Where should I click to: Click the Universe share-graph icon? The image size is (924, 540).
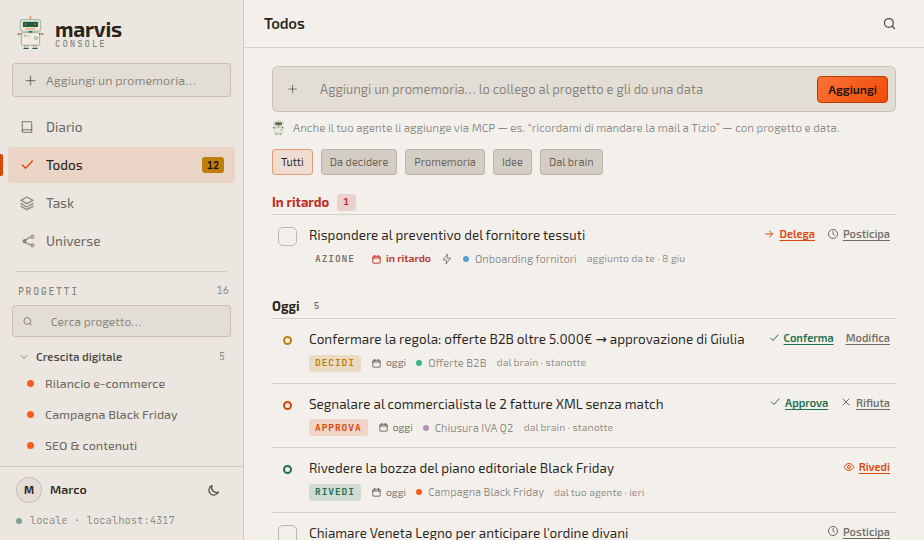[28, 241]
